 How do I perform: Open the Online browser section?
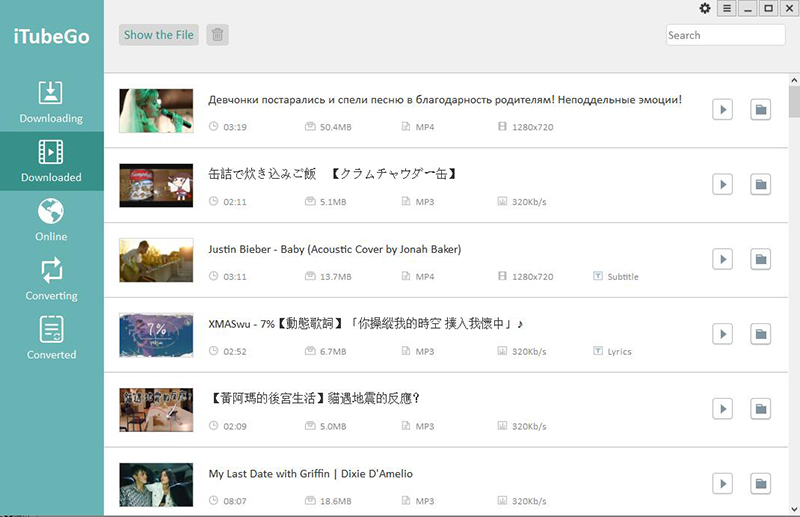51,220
